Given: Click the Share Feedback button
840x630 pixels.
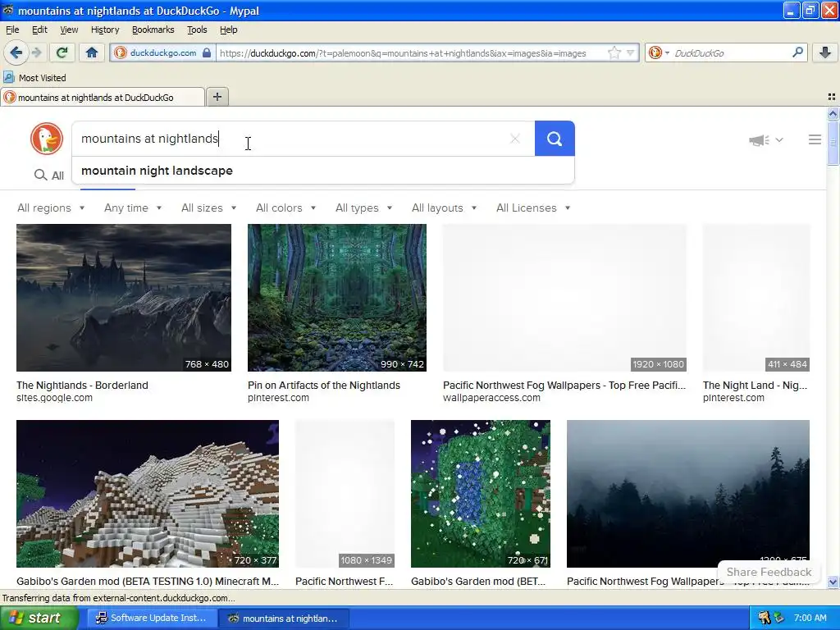Looking at the screenshot, I should point(769,572).
